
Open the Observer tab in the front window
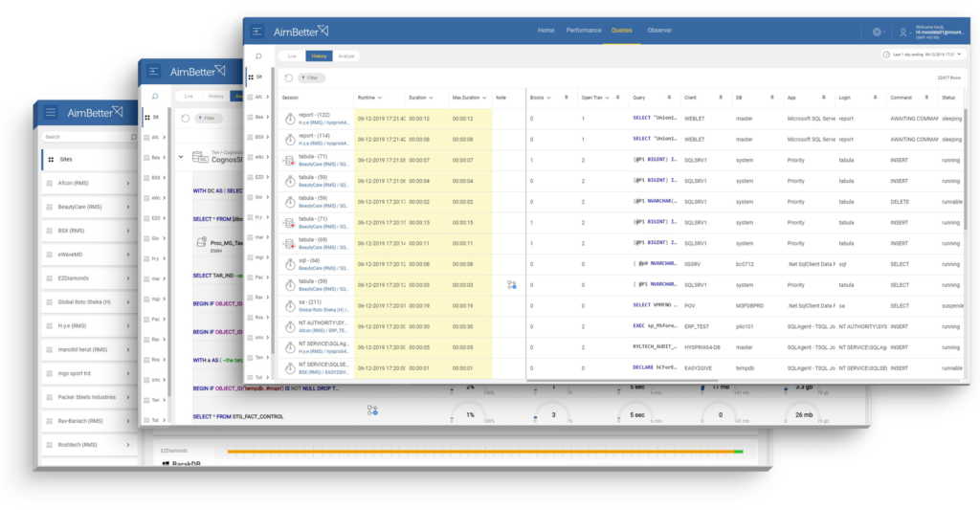tap(659, 31)
